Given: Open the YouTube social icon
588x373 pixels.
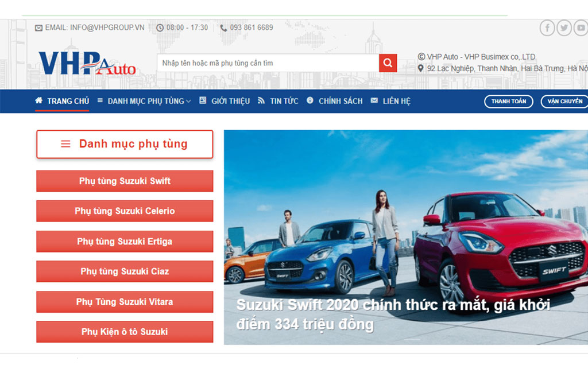Looking at the screenshot, I should coord(581,28).
